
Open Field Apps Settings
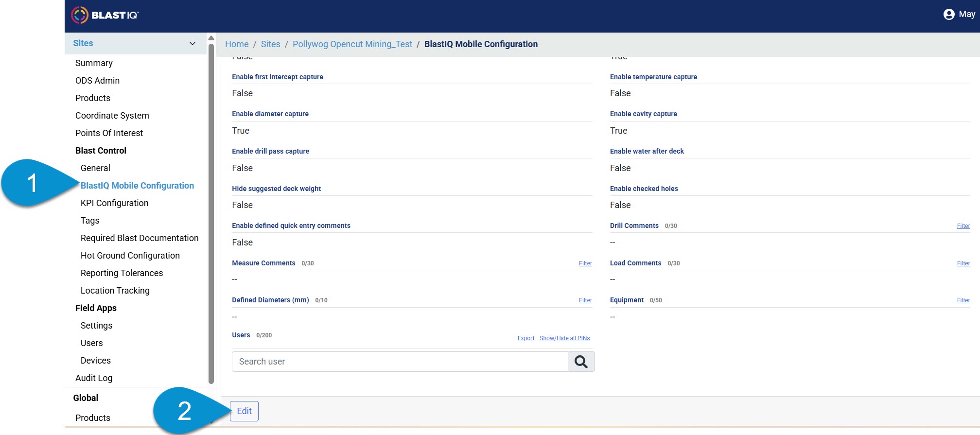click(96, 326)
